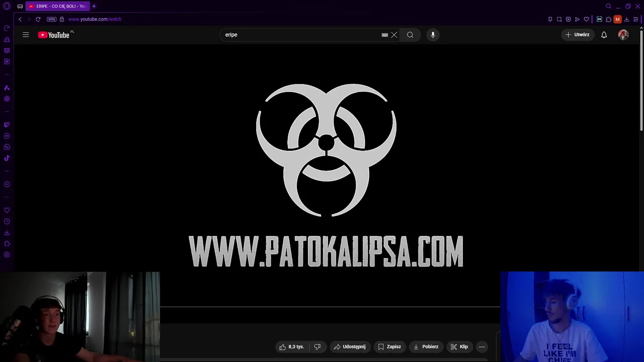Open the SIK extension icon

pos(599,19)
